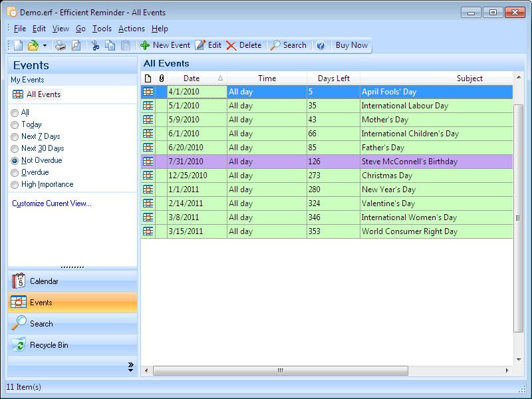The image size is (532, 399).
Task: Click the Paste clipboard icon
Action: [x=126, y=45]
